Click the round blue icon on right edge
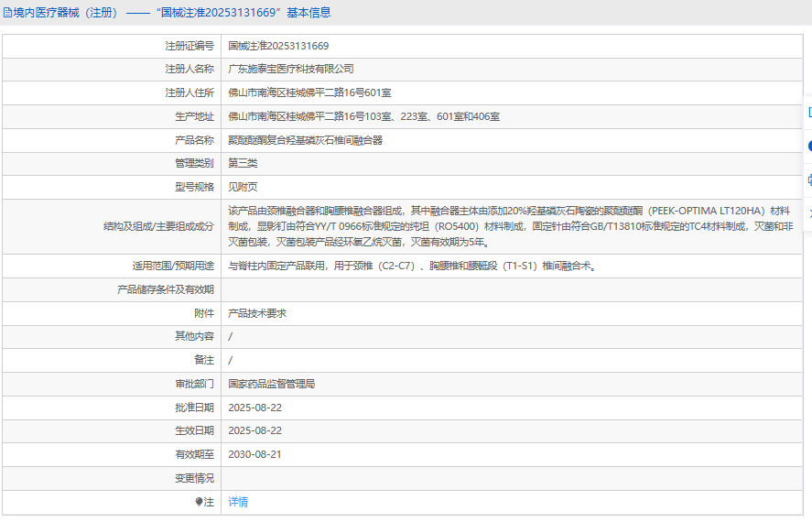The width and height of the screenshot is (812, 522). coord(808,146)
